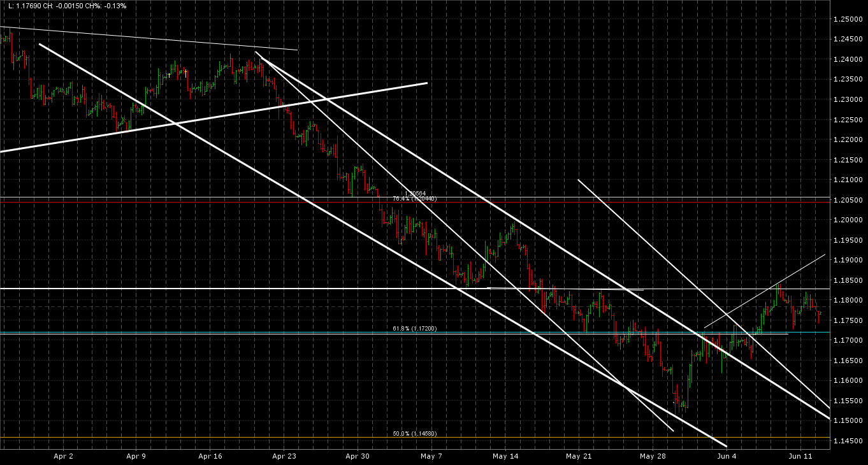
Task: Select the May 21 date label
Action: point(579,457)
